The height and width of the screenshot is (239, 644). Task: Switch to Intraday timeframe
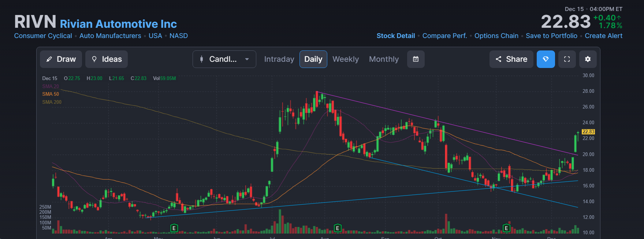coord(279,59)
